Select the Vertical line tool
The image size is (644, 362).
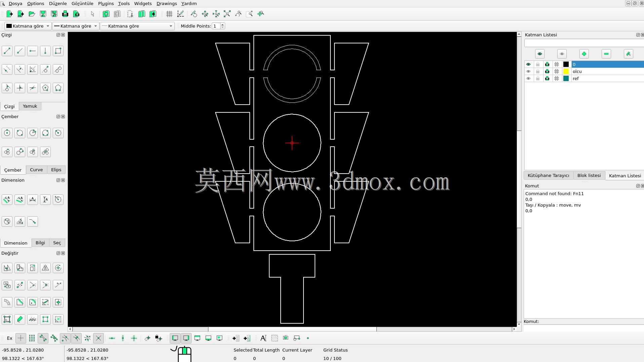(x=45, y=51)
